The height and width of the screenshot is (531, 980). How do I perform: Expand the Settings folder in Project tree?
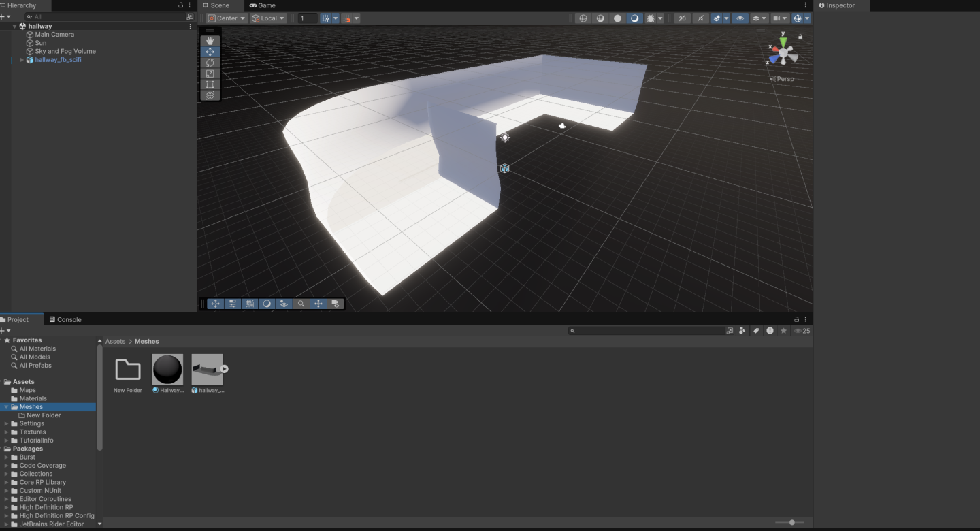pos(7,423)
